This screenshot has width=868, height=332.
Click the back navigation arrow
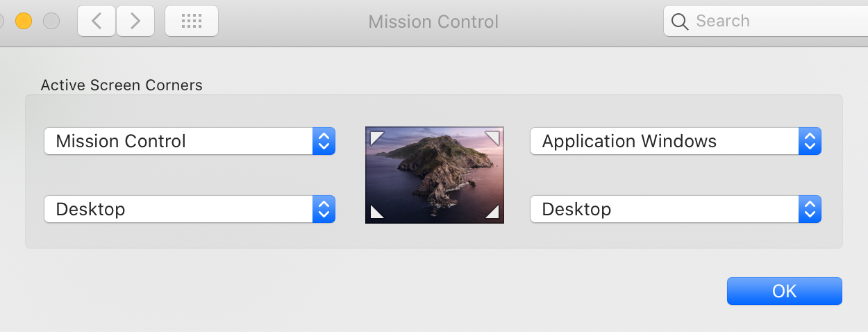97,22
